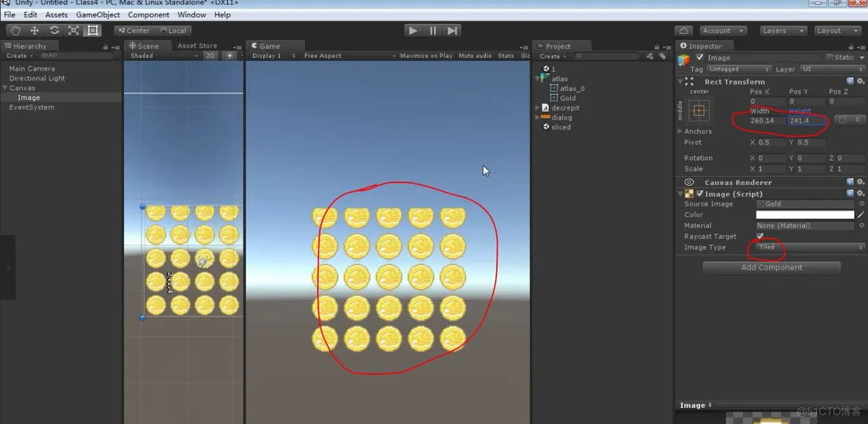Expand the dialog asset foldout
868x424 pixels.
(537, 117)
